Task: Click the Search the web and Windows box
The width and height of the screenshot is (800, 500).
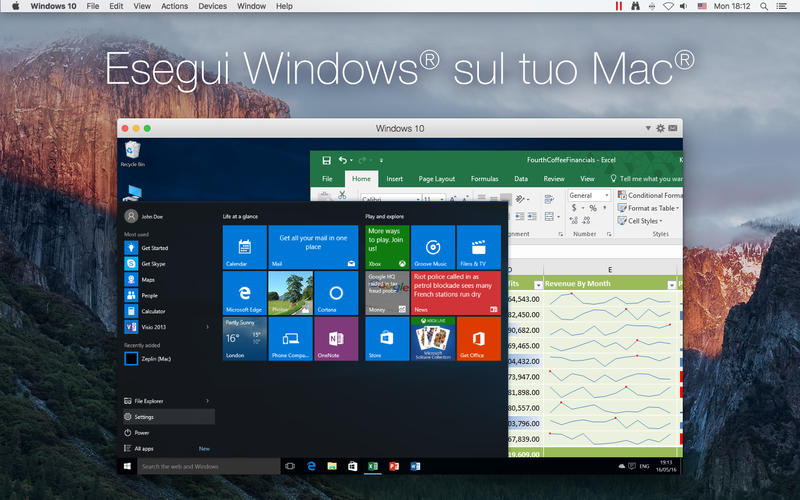Action: (209, 466)
